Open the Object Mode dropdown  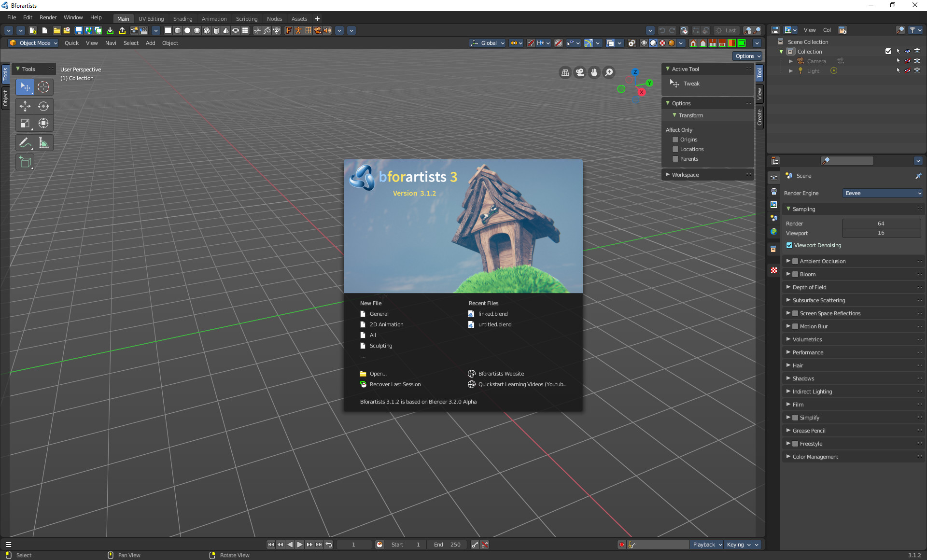point(34,43)
